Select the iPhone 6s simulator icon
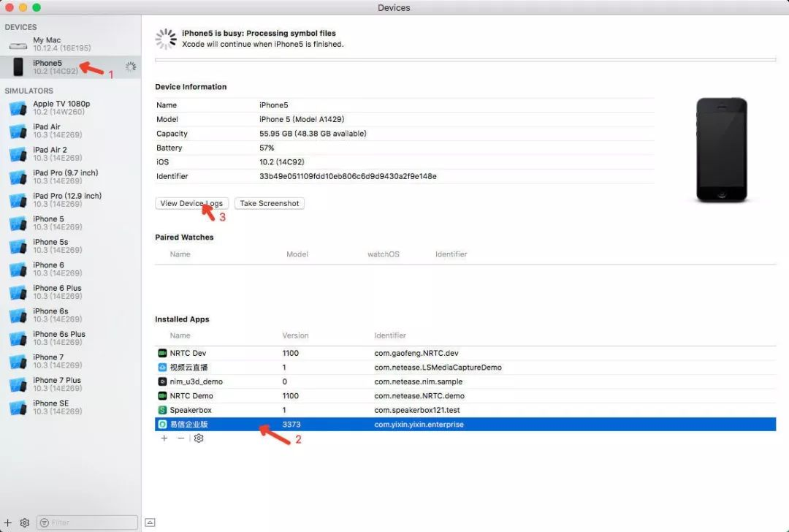789x532 pixels. (18, 316)
